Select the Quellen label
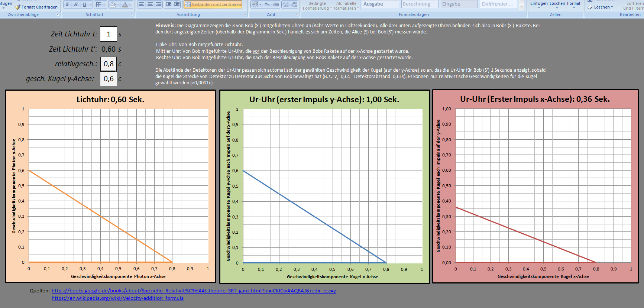 click(x=40, y=291)
